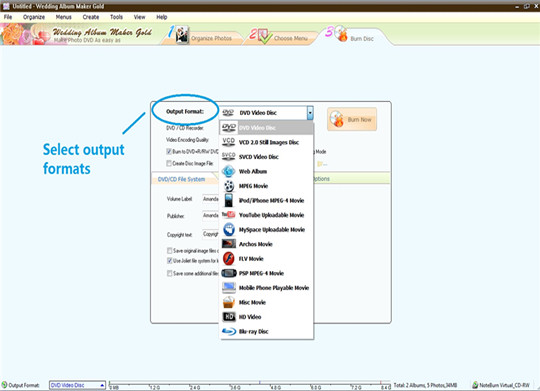The height and width of the screenshot is (391, 540).
Task: Select SVCD Video Disc from dropdown list
Action: point(267,157)
